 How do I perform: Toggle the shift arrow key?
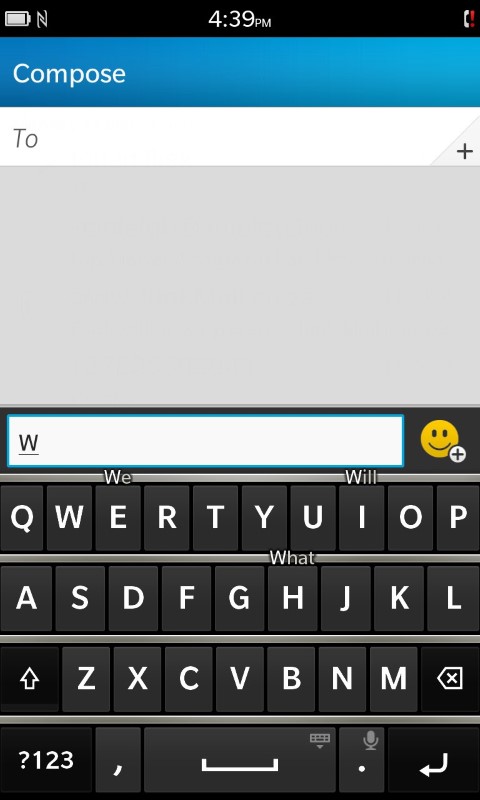(x=29, y=679)
